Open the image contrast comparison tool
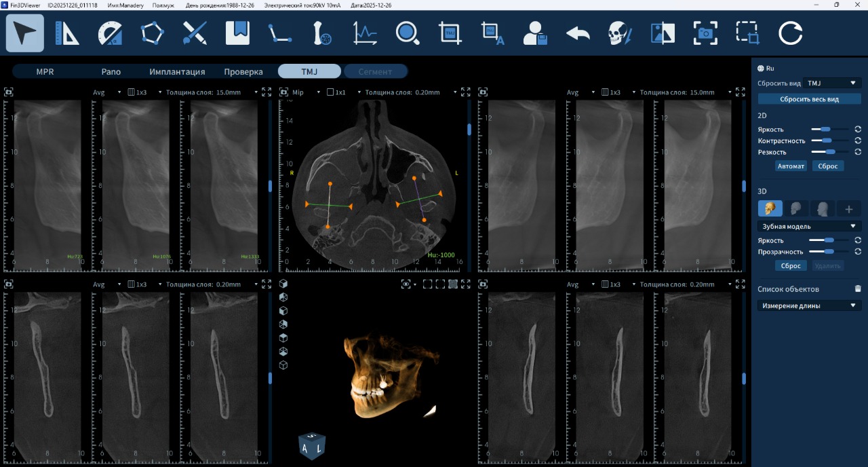868x467 pixels. tap(663, 33)
